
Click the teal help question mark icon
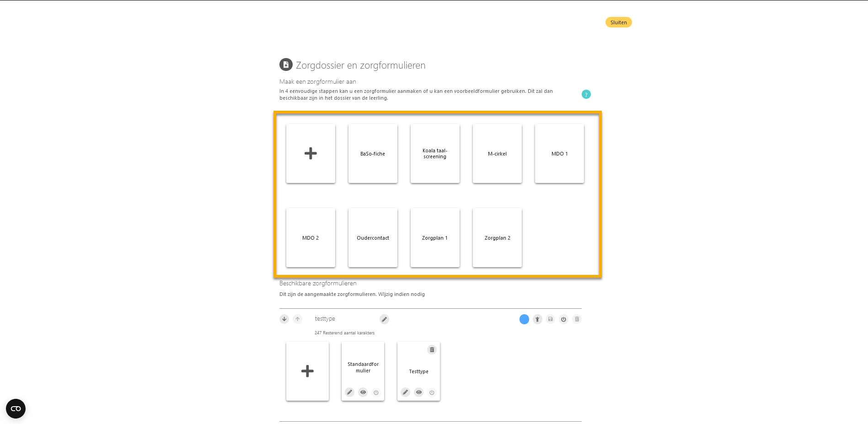tap(586, 94)
